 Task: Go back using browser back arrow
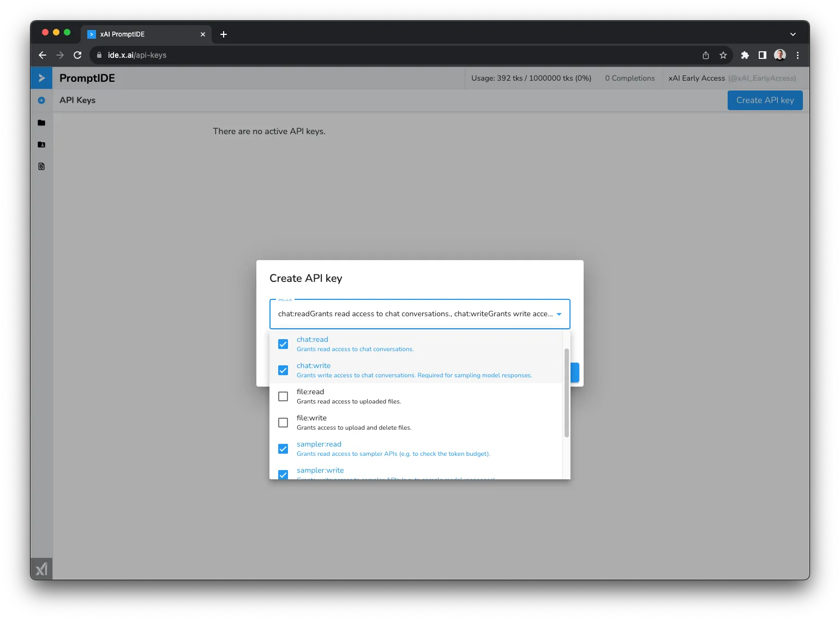click(43, 55)
